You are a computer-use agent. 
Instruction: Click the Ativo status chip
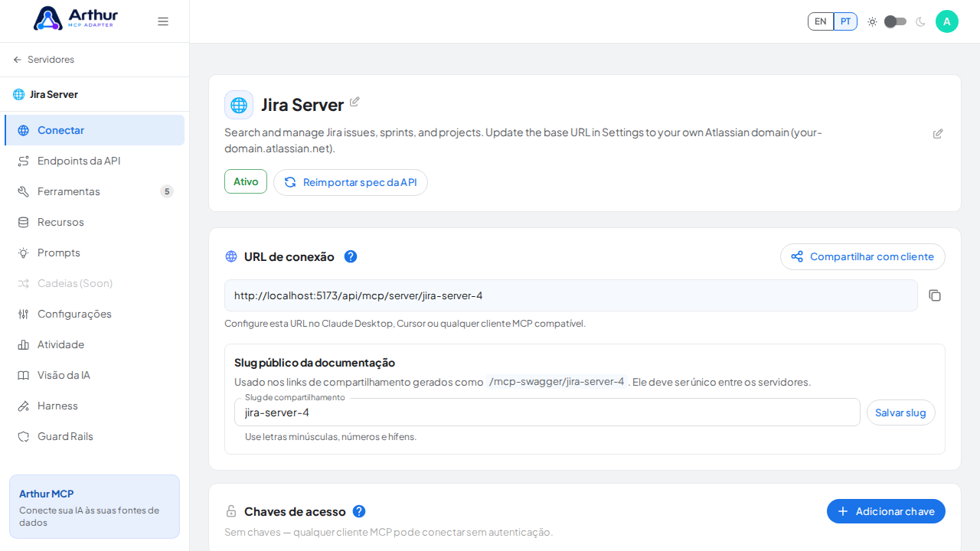(x=246, y=181)
